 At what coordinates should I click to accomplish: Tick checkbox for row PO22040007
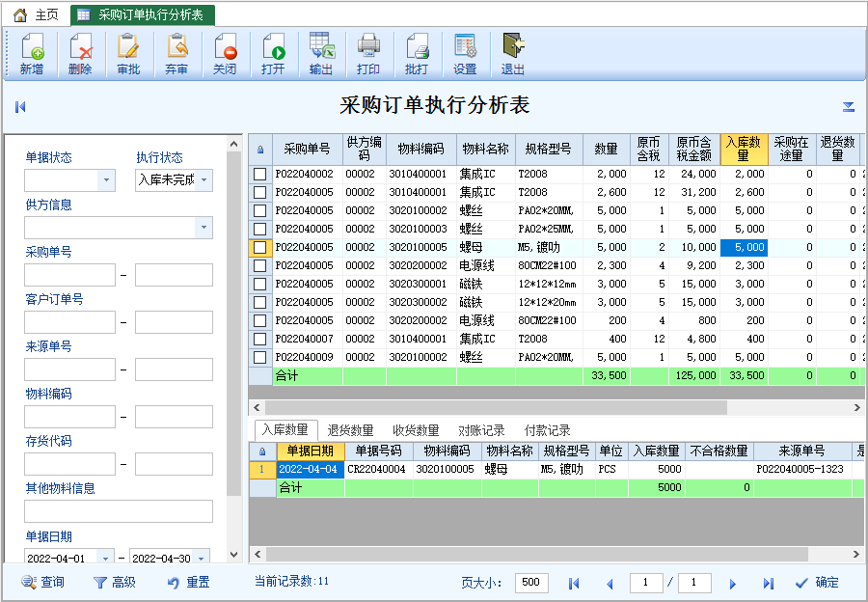click(x=260, y=339)
